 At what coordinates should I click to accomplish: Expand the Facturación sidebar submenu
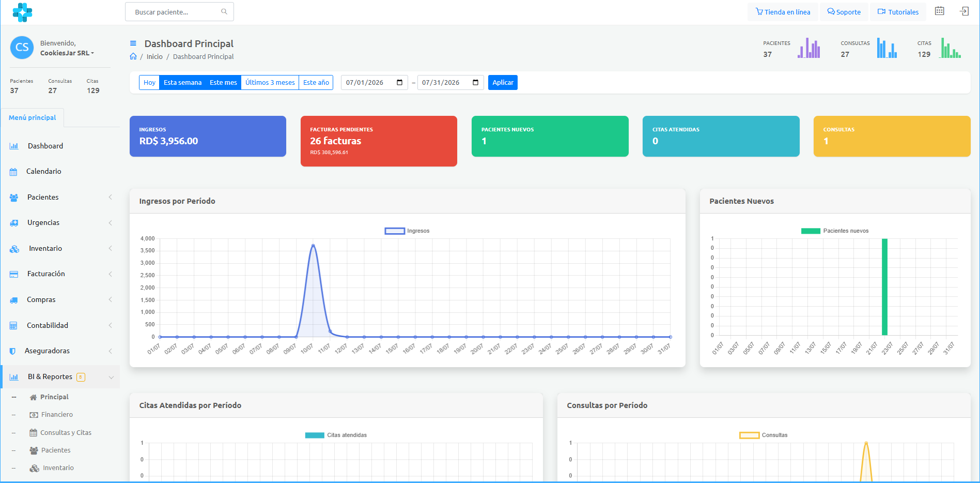pyautogui.click(x=60, y=274)
